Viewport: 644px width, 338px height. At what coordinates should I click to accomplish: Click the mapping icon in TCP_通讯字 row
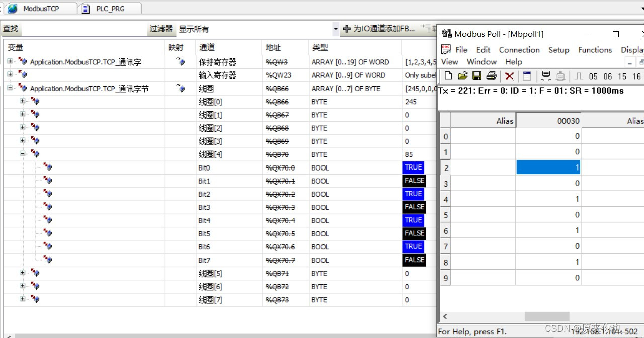tap(180, 62)
